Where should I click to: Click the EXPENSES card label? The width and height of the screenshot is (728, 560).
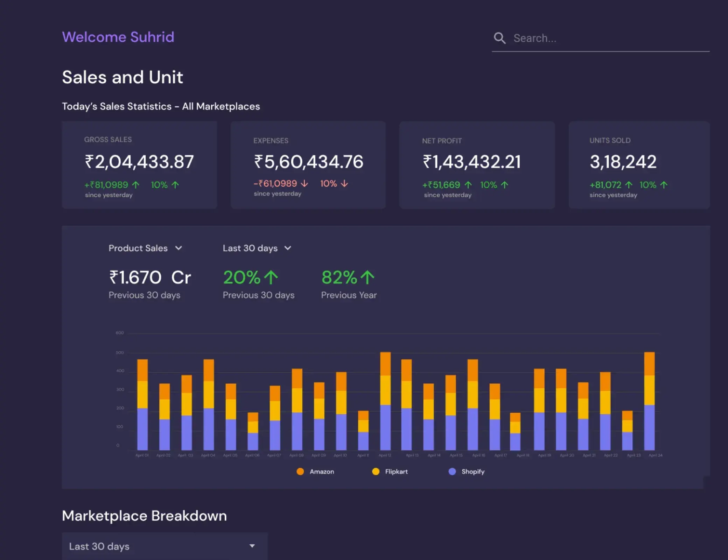[x=271, y=141]
